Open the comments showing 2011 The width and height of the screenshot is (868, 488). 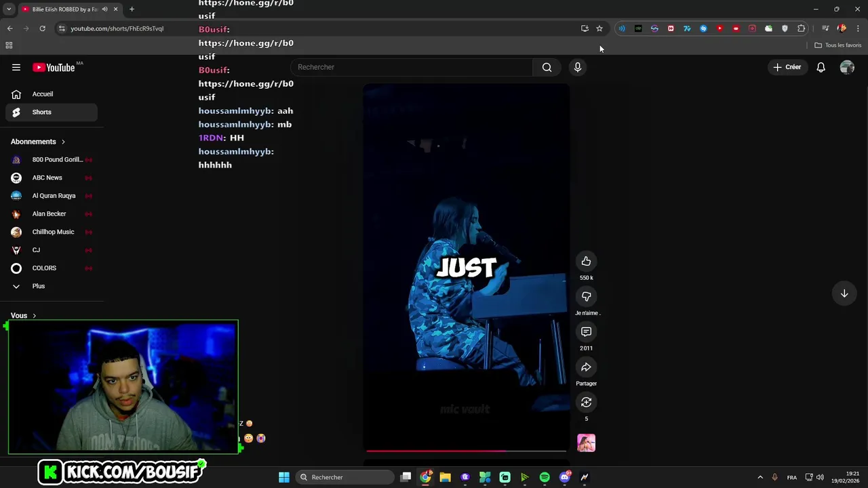(586, 332)
